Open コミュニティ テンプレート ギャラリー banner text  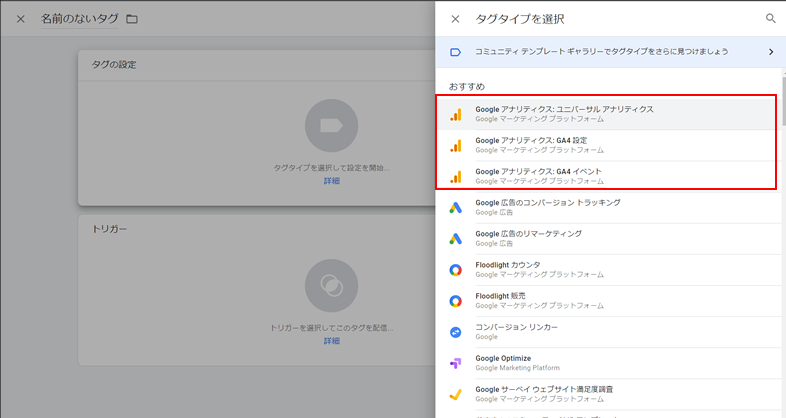(602, 52)
